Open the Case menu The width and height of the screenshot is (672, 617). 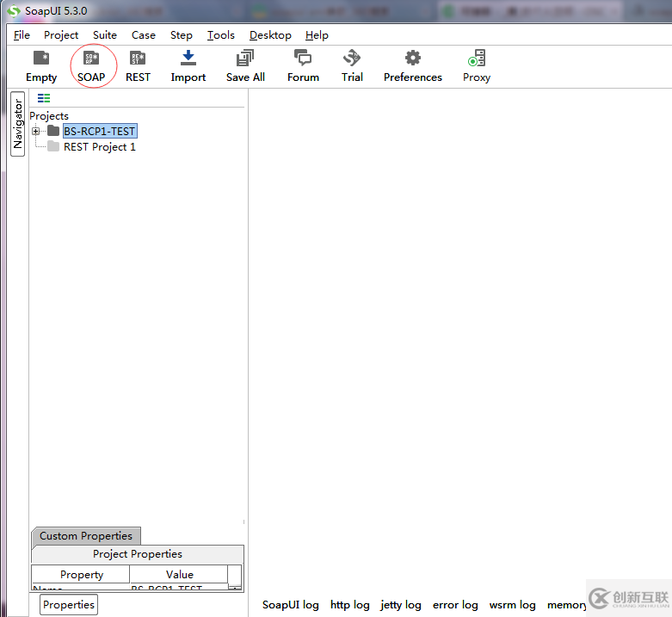click(143, 34)
